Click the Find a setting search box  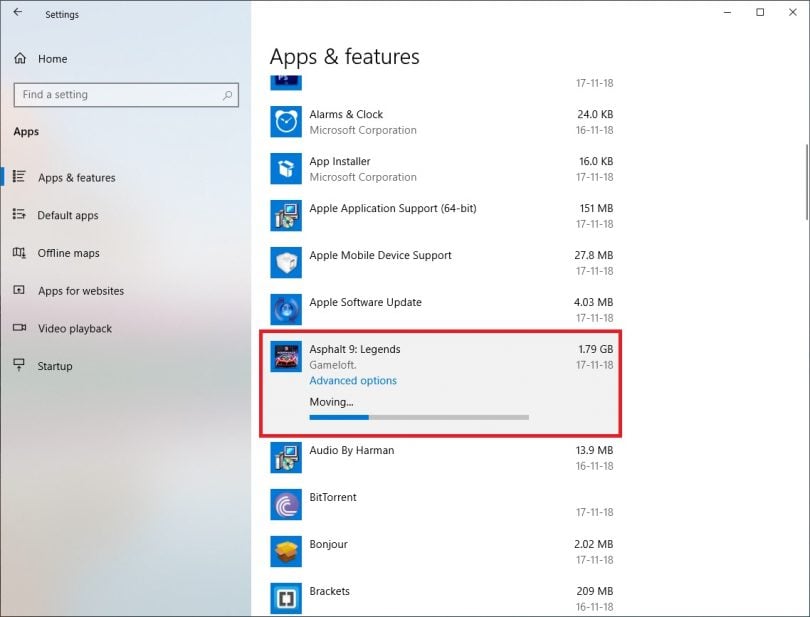(126, 95)
